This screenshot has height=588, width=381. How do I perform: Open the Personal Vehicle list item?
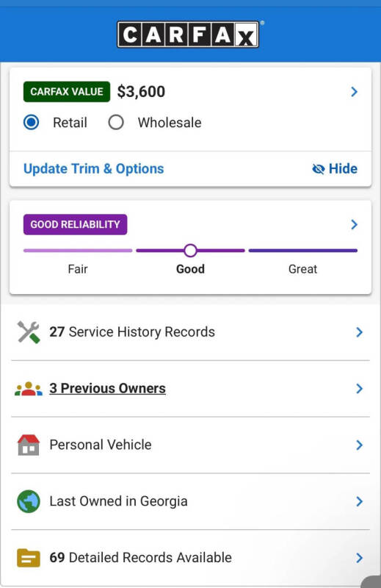click(190, 445)
